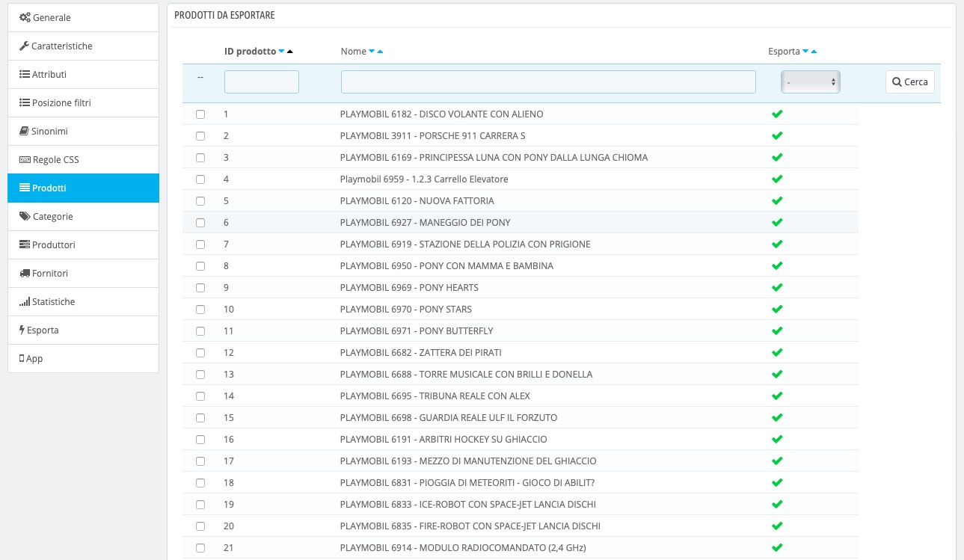Screen dimensions: 964x560
Task: Click export checkmark for PONY HEARTS
Action: pos(777,288)
